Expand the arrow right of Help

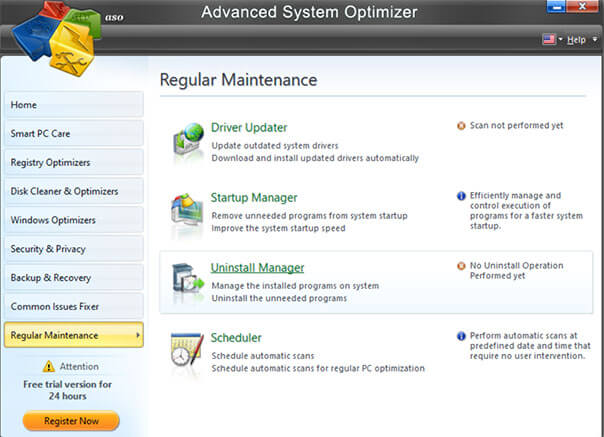595,39
